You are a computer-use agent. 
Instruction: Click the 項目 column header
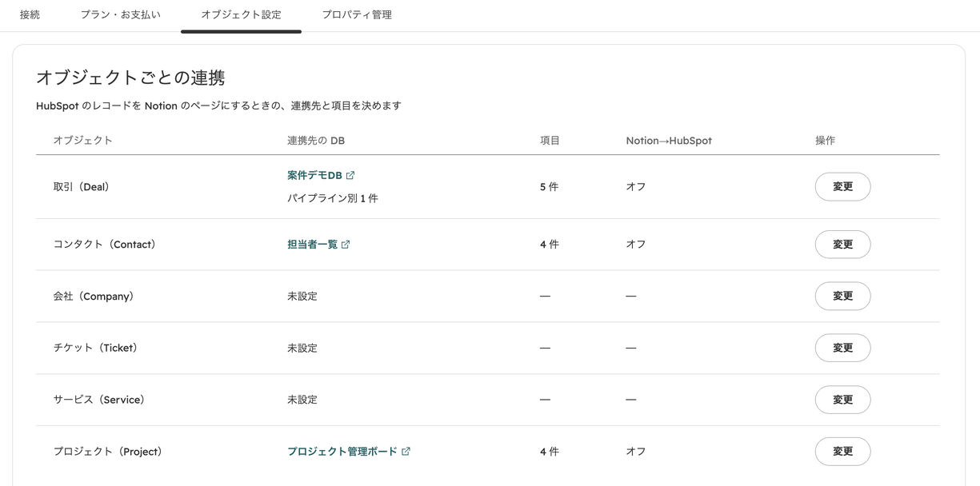pos(550,141)
